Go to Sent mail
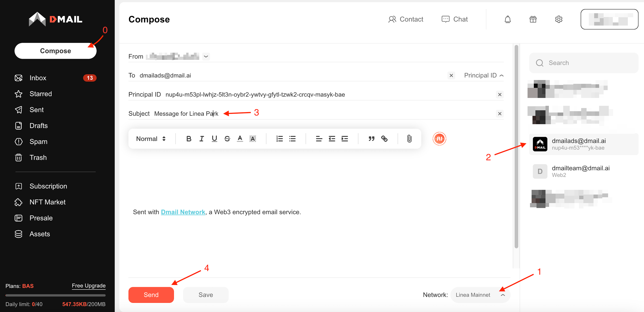 [x=29, y=110]
